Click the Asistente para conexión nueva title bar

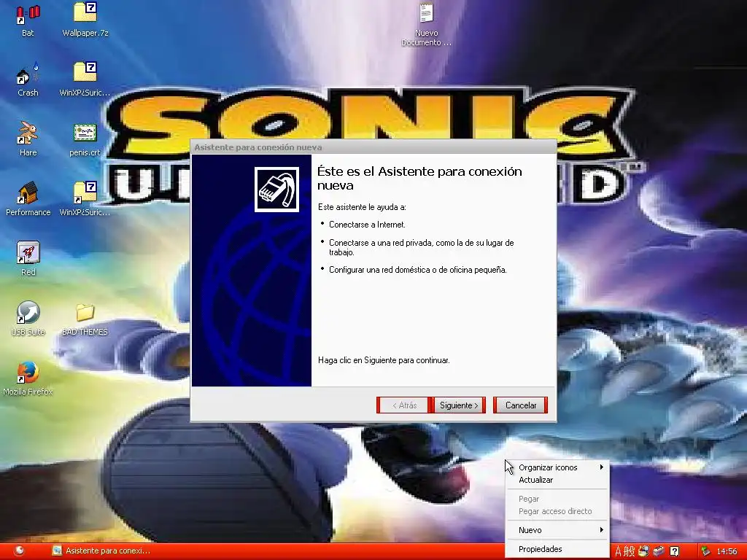(373, 147)
